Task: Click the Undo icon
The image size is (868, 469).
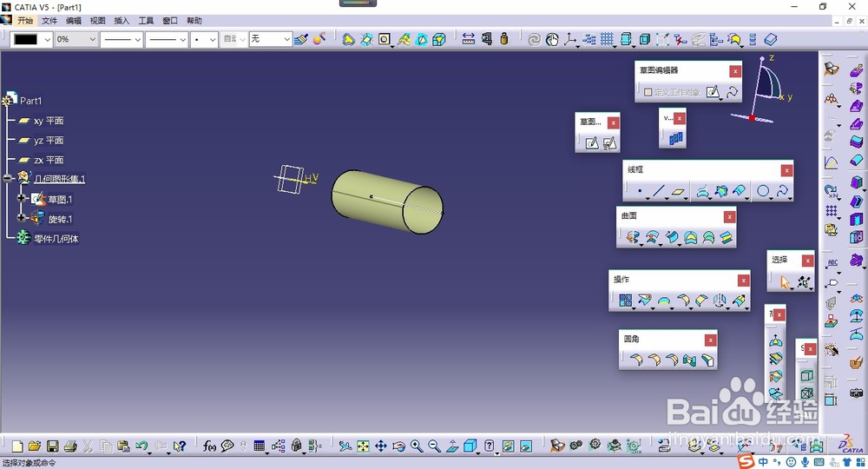Action: pyautogui.click(x=141, y=446)
